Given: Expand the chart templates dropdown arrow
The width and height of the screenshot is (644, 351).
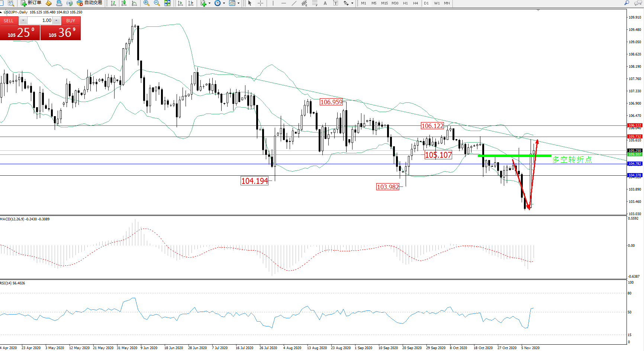Looking at the screenshot, I should [x=238, y=3].
